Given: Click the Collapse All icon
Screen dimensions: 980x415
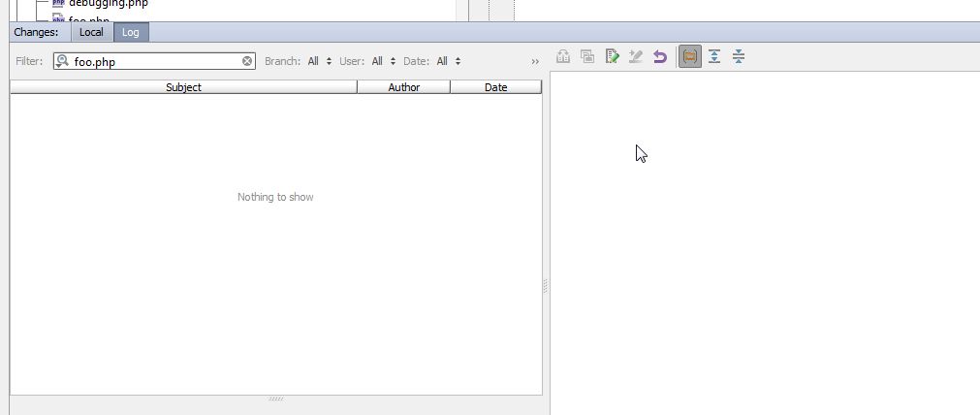Looking at the screenshot, I should (739, 57).
